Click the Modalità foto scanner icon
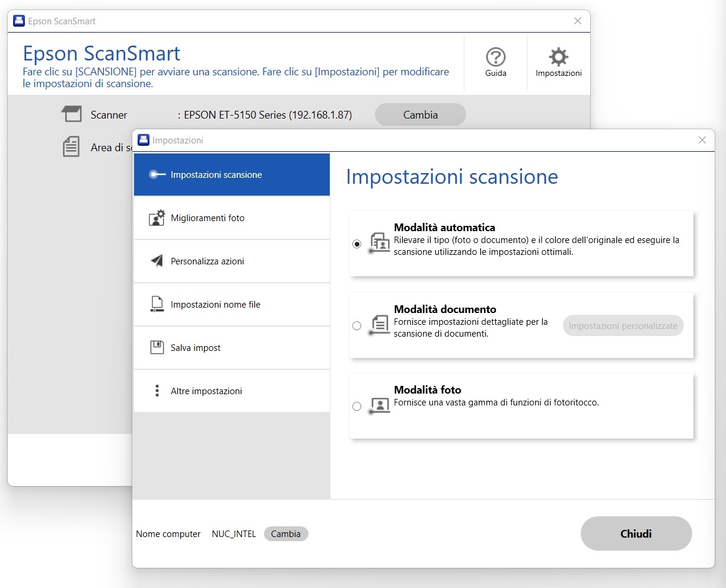 379,406
